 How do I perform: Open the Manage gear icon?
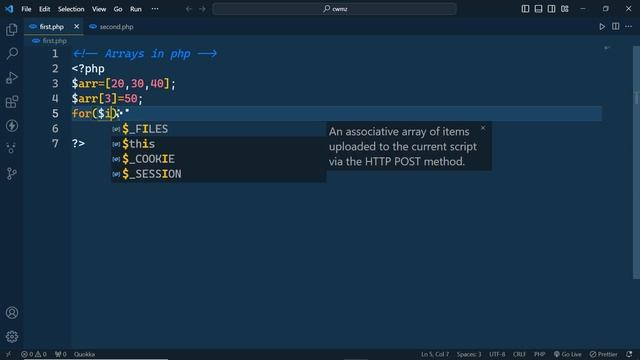pyautogui.click(x=12, y=337)
